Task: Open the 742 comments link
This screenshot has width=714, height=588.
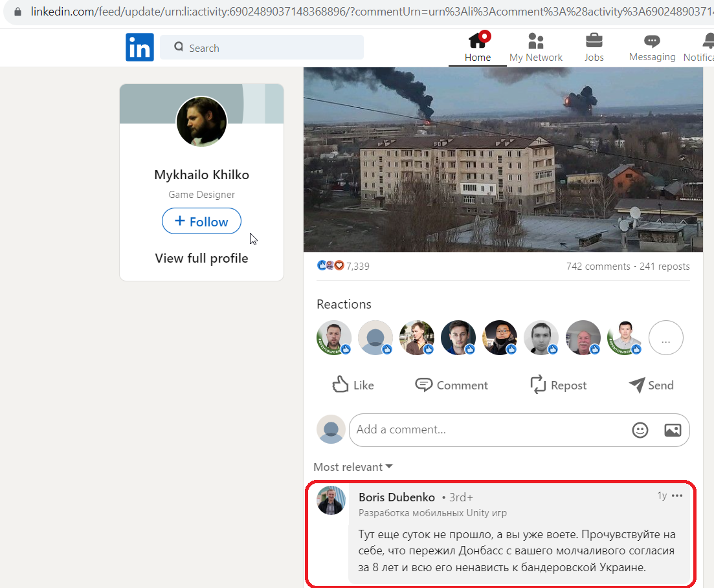Action: pos(598,267)
